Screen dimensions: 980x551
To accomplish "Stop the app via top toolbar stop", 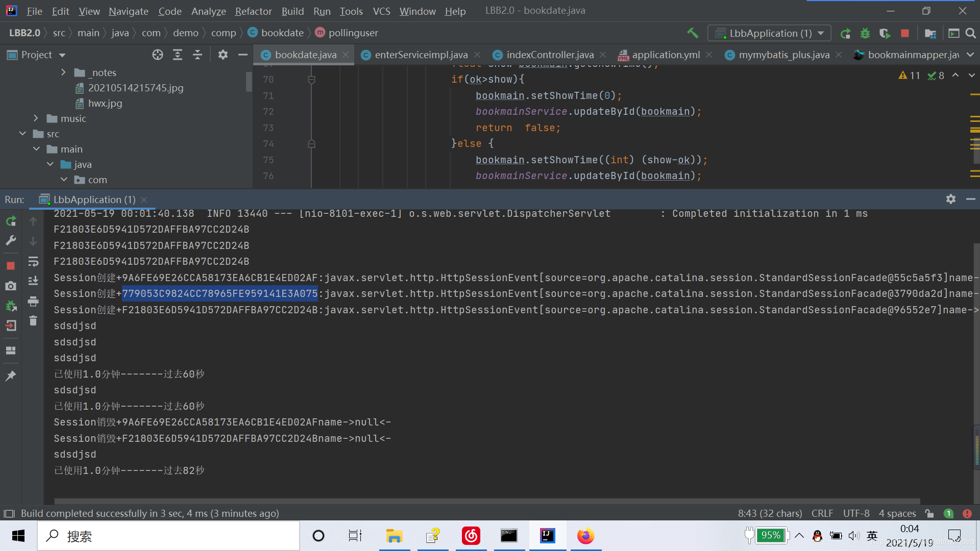I will coord(905,33).
